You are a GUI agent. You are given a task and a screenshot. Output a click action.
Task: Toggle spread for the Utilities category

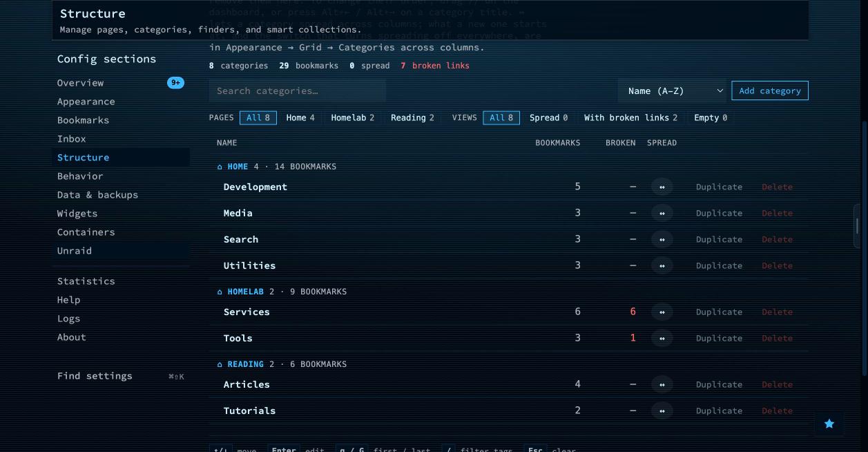point(662,265)
